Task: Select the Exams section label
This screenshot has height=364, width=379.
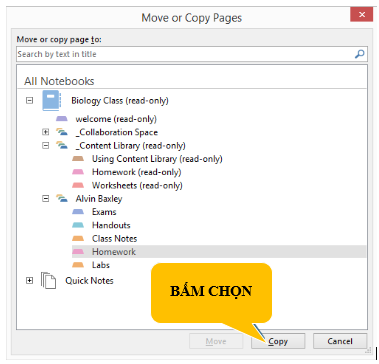Action: pyautogui.click(x=104, y=212)
